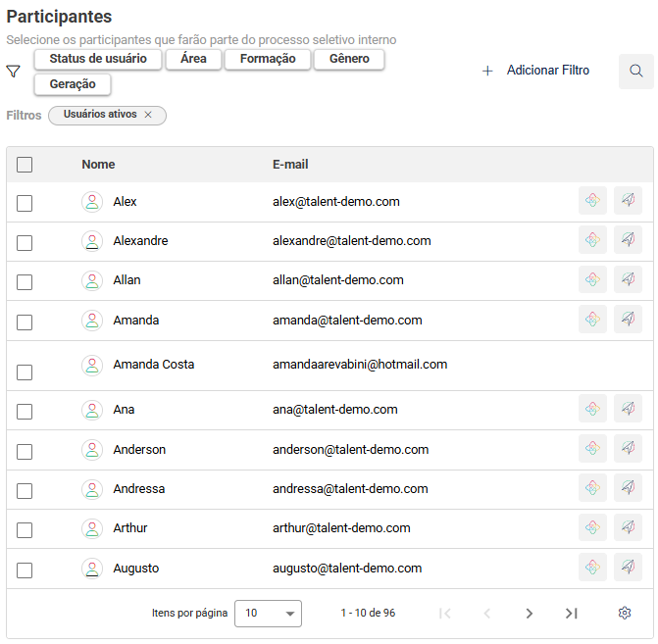
Task: Open table settings via the gear icon
Action: (625, 613)
